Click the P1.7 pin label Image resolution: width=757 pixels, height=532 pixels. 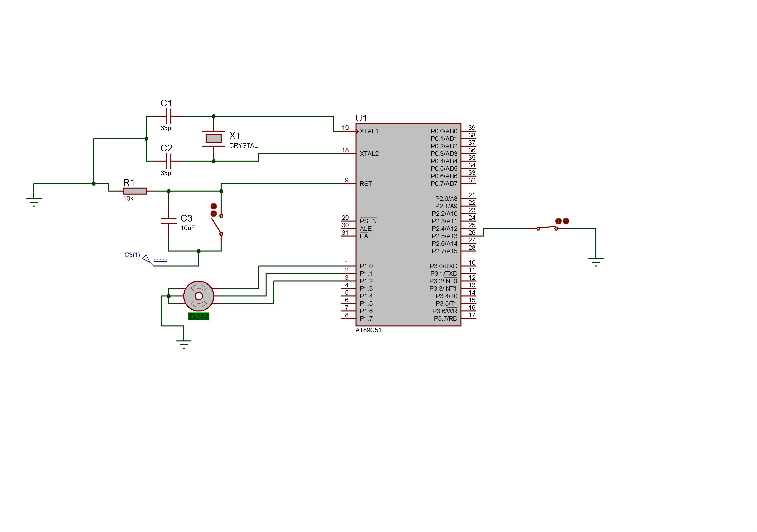tap(366, 318)
